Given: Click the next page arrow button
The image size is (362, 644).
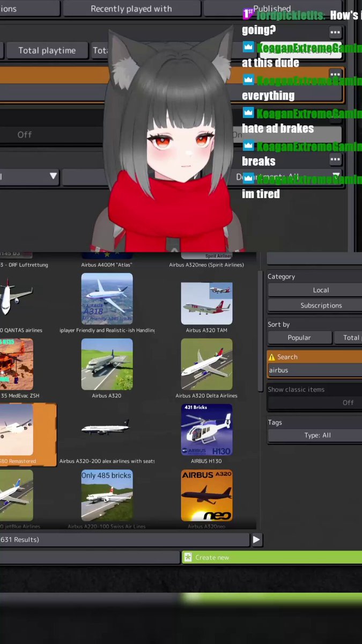Looking at the screenshot, I should (x=257, y=540).
